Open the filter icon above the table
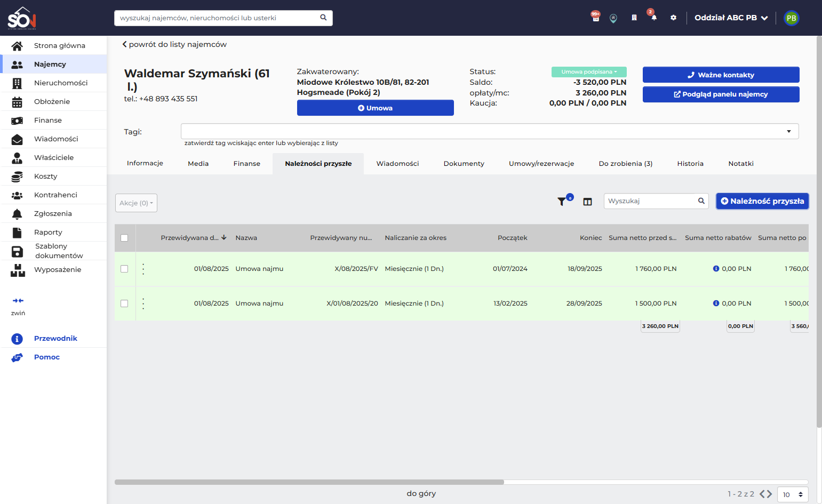 pos(562,202)
